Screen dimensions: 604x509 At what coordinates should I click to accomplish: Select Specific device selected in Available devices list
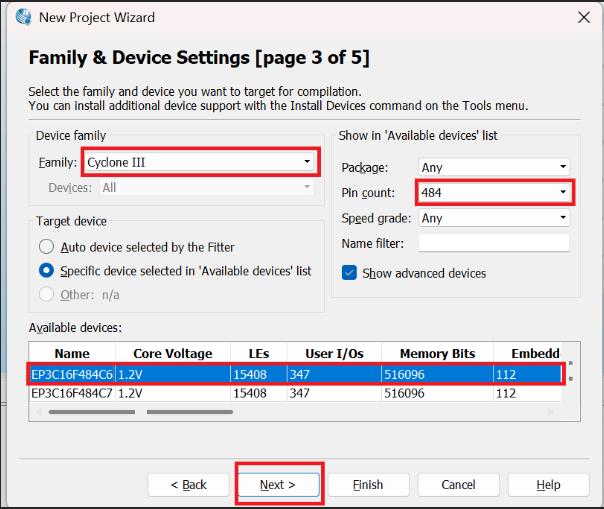[46, 270]
